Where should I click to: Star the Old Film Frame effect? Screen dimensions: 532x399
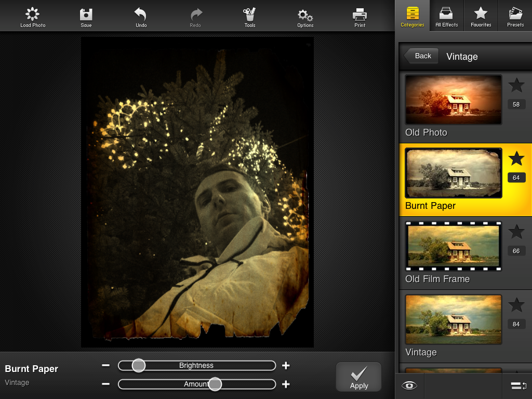pos(516,232)
